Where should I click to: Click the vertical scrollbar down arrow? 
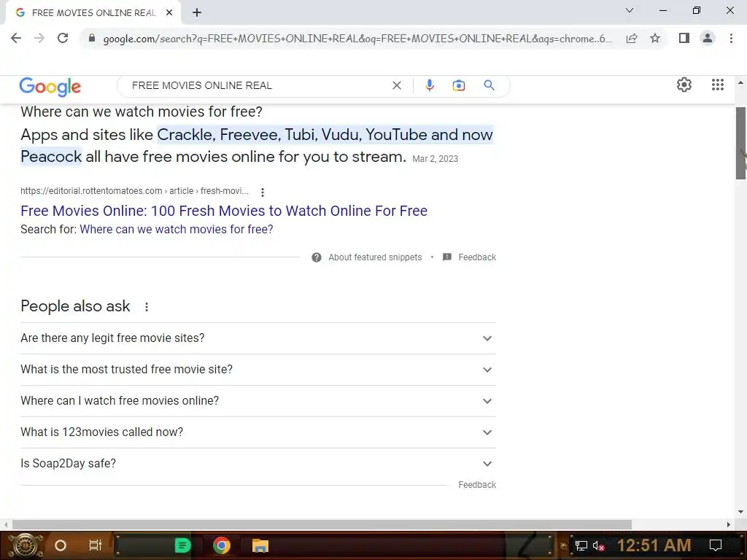click(740, 512)
